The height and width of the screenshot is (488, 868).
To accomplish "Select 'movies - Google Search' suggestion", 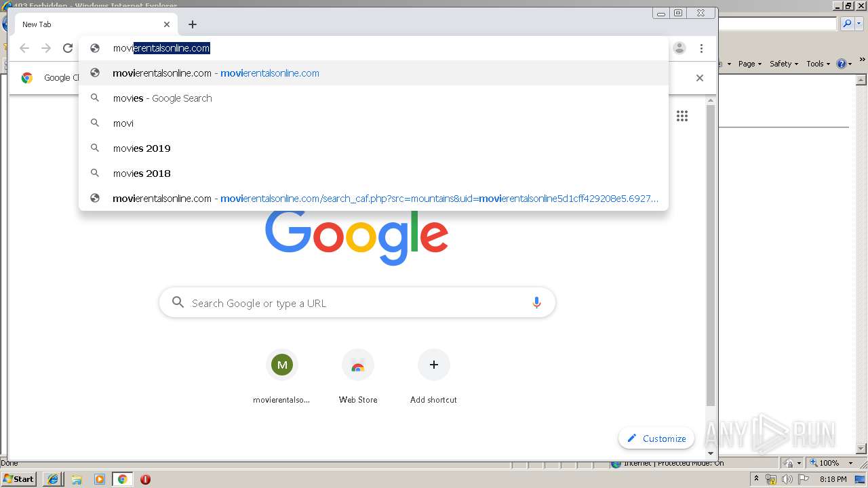I will [374, 98].
